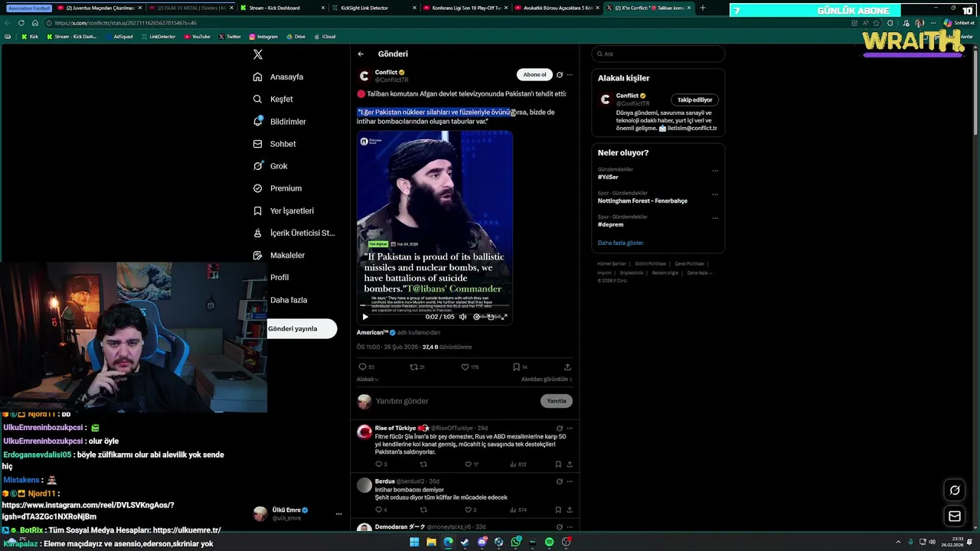Image resolution: width=980 pixels, height=551 pixels.
Task: Open more options on Rise of Türkiye reply
Action: tap(570, 429)
